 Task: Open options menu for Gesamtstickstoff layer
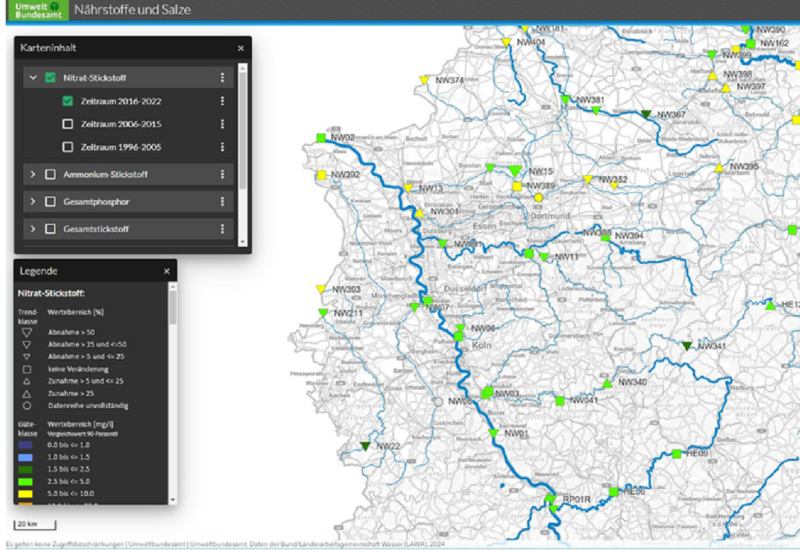[222, 229]
